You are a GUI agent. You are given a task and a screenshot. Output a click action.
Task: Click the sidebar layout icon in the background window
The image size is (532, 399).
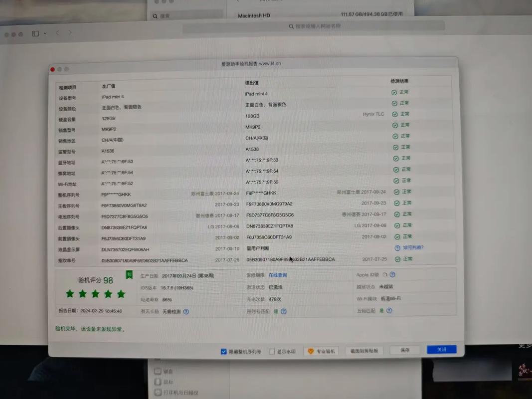[35, 33]
